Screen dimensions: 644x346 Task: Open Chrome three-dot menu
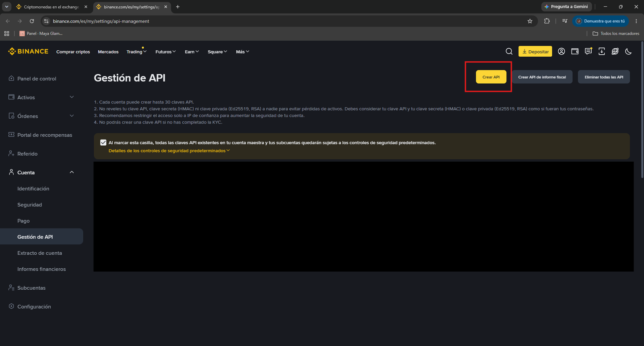[636, 21]
